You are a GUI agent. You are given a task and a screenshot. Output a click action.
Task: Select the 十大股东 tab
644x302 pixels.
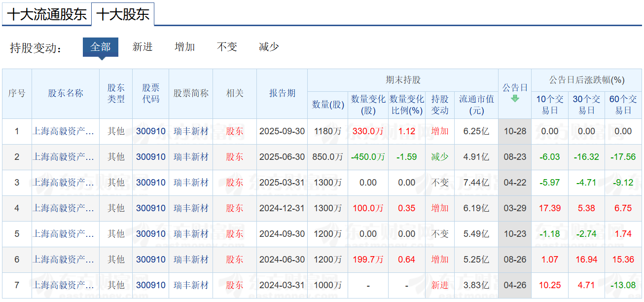123,14
